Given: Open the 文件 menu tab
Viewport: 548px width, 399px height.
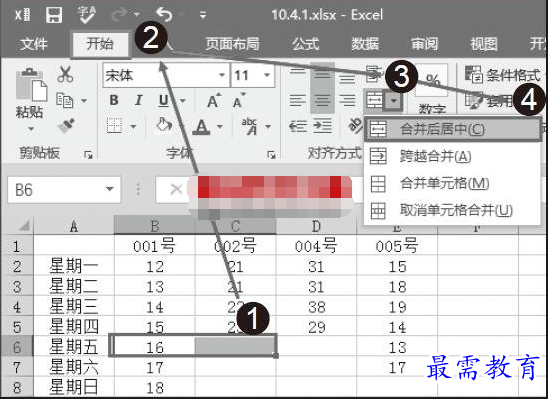Looking at the screenshot, I should [33, 44].
